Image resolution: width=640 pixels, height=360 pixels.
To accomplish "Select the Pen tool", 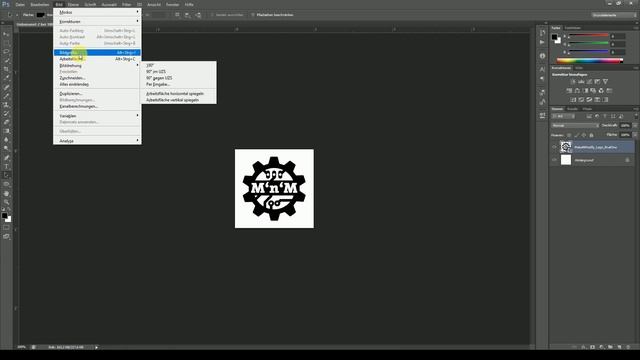I will [x=6, y=158].
